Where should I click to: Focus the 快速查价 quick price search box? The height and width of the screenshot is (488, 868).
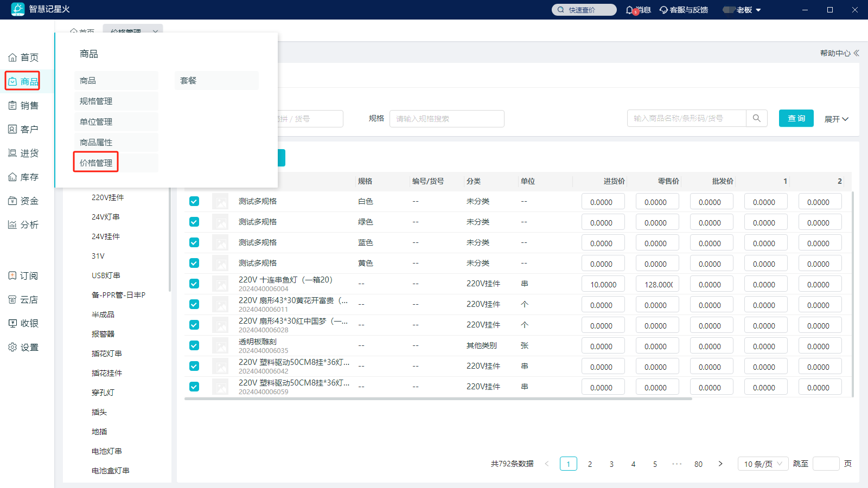click(x=584, y=10)
